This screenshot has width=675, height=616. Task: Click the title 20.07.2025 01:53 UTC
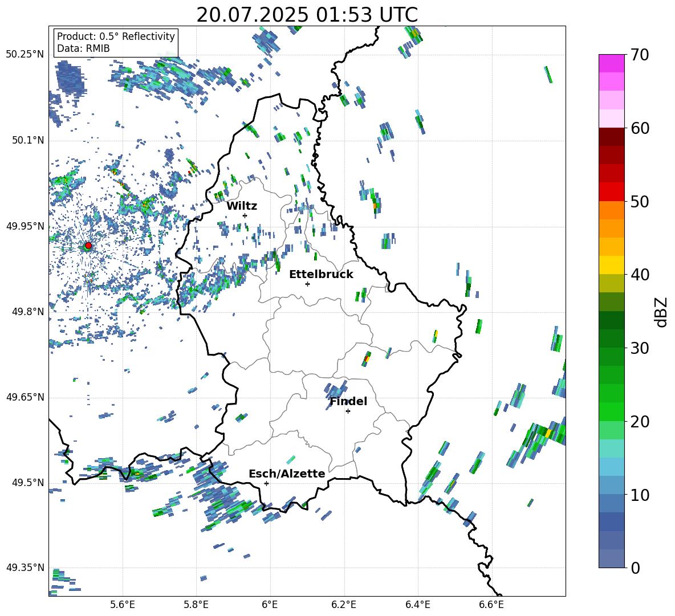(307, 15)
